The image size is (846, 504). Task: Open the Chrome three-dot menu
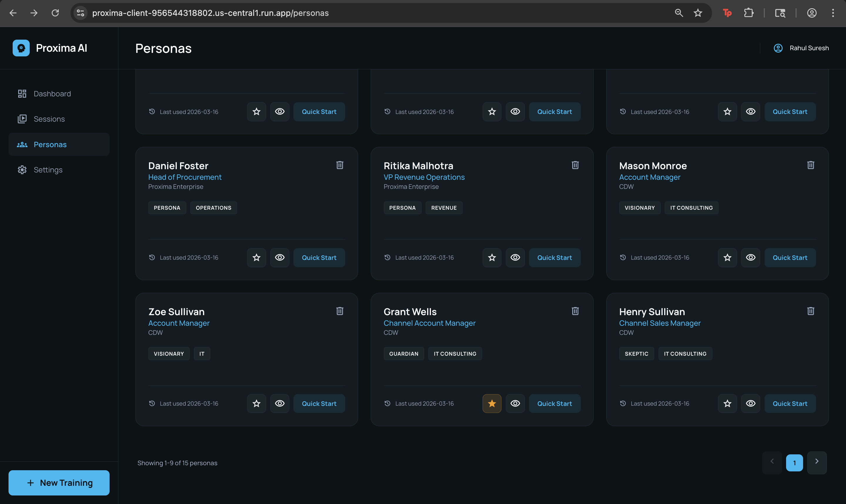click(833, 13)
